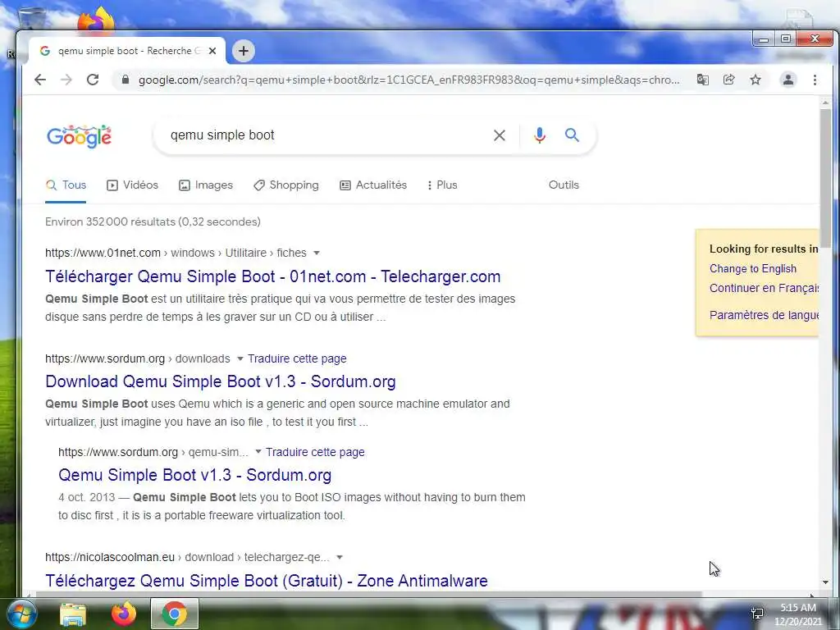840x630 pixels.
Task: Launch Firefox from the taskbar
Action: pos(124,614)
